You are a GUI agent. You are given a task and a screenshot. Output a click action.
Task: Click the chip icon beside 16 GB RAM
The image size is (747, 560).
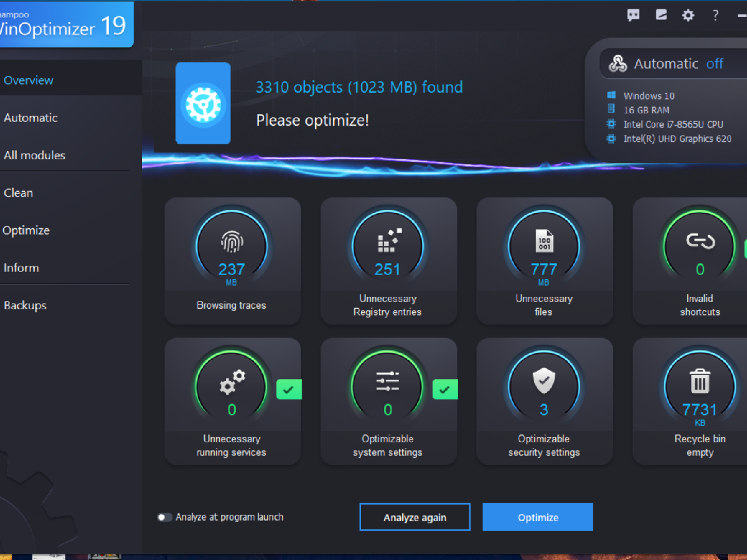[611, 110]
